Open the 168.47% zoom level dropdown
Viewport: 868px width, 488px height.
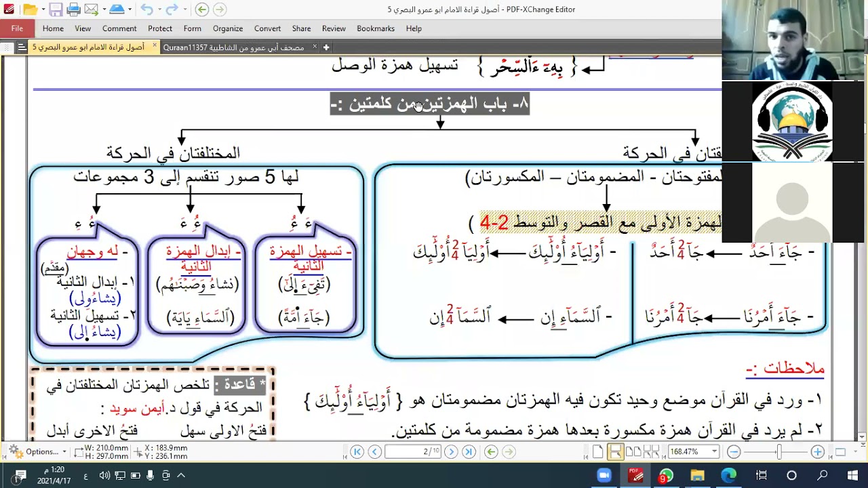coord(714,452)
